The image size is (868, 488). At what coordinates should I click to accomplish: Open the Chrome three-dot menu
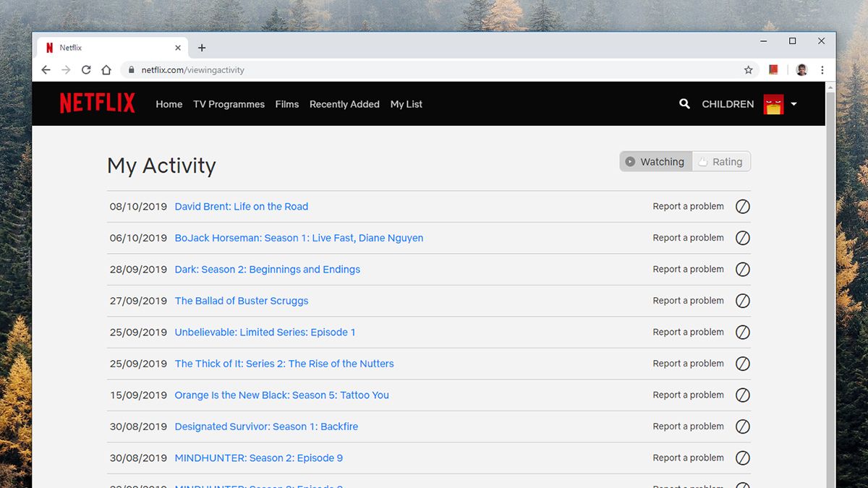(822, 70)
